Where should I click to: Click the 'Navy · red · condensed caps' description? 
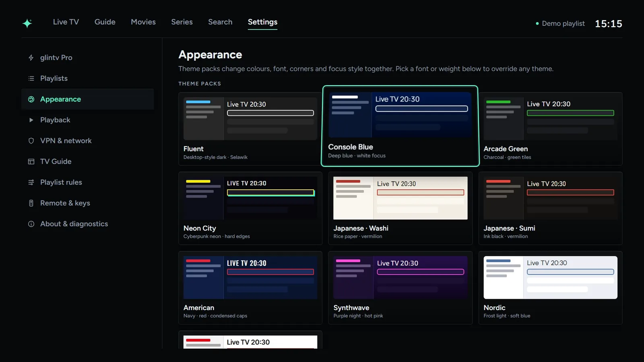pyautogui.click(x=215, y=316)
